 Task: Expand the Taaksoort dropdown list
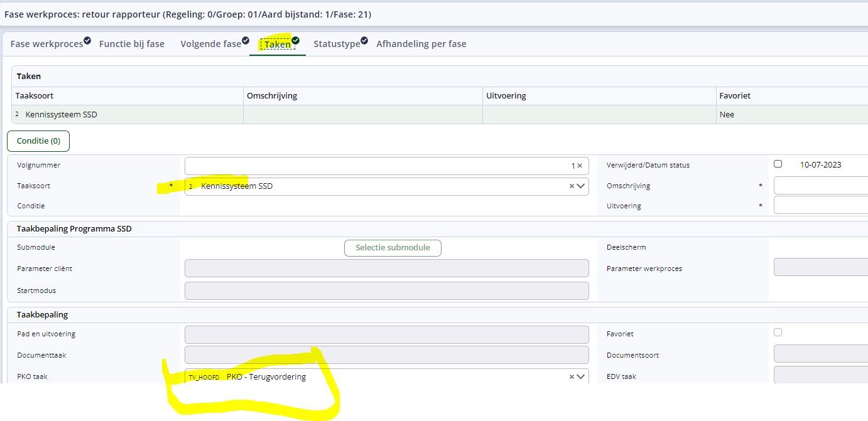(581, 186)
